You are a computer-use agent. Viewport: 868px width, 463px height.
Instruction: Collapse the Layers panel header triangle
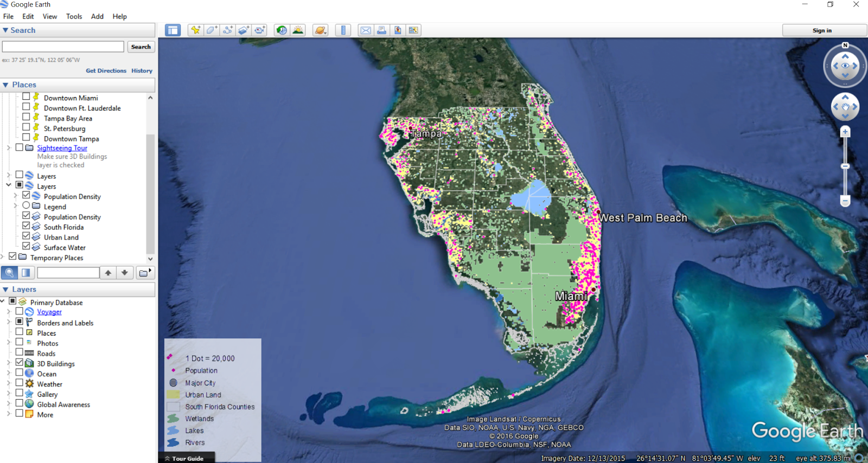[x=5, y=290]
